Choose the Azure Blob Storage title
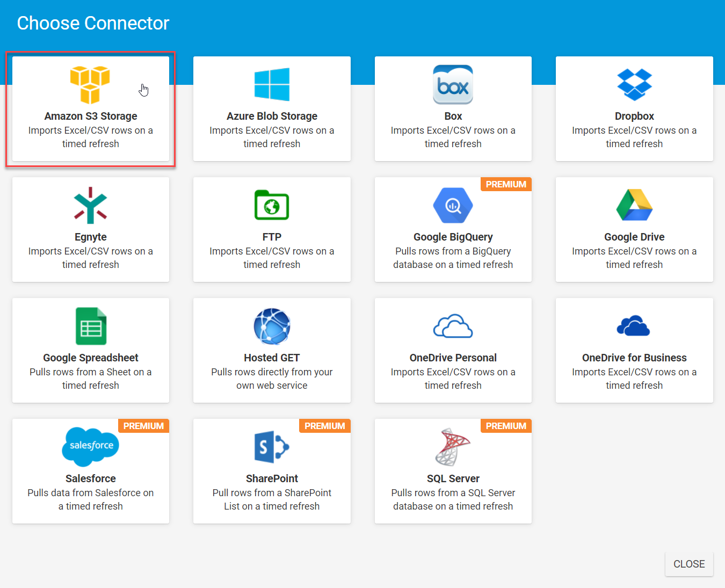This screenshot has height=588, width=725. pyautogui.click(x=272, y=116)
